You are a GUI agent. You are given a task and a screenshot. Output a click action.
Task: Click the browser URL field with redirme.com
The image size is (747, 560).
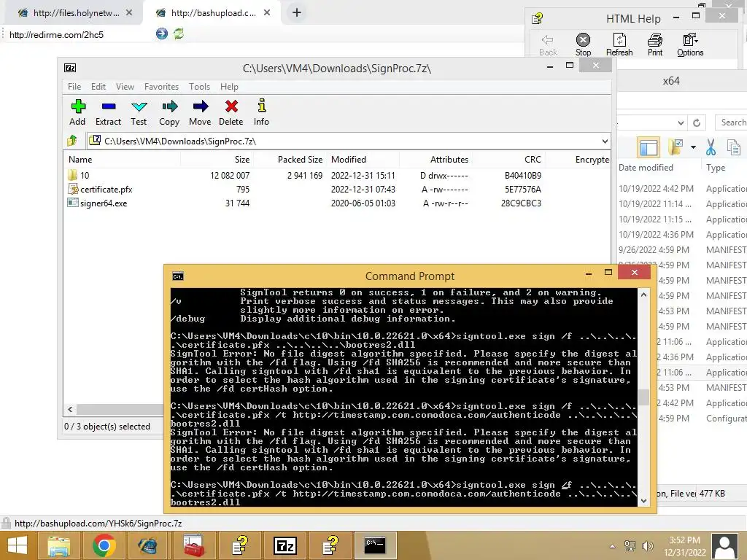coord(79,34)
